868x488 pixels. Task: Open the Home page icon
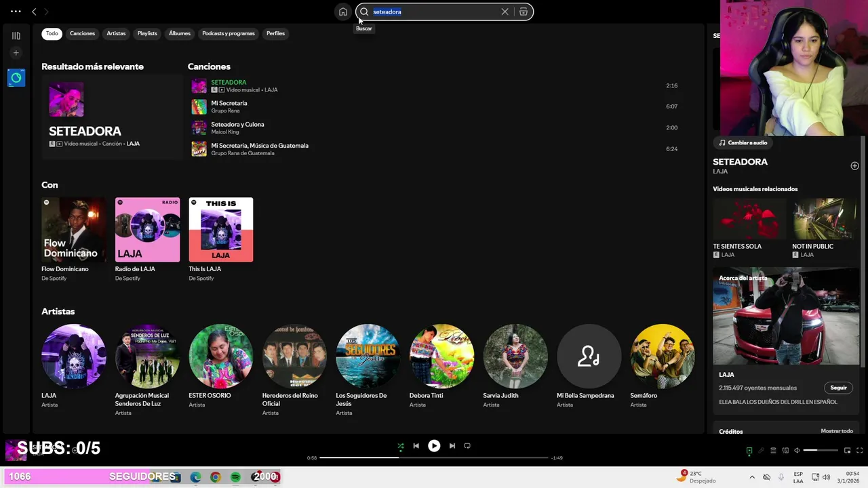343,12
